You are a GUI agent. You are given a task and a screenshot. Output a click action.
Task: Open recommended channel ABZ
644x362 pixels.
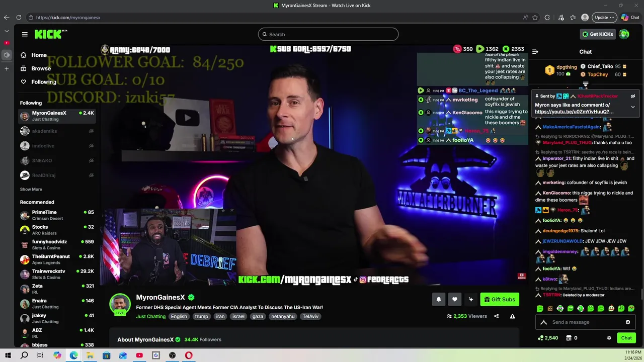56,333
